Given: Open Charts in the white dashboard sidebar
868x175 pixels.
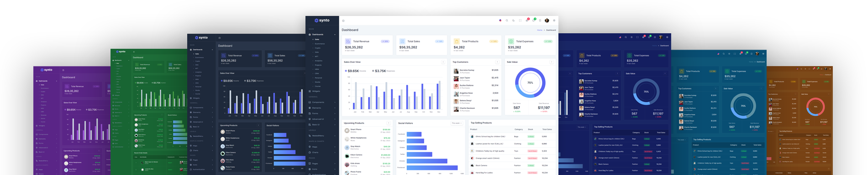Looking at the screenshot, I should tap(322, 152).
